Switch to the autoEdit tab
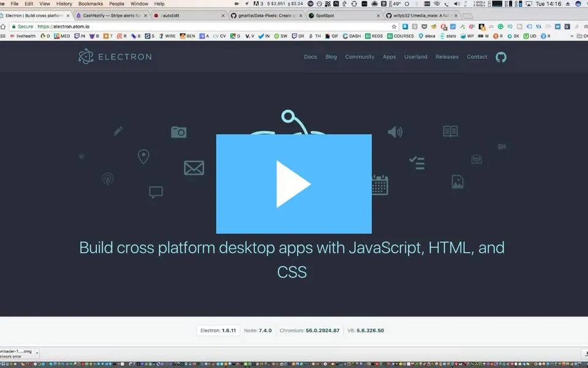Image resolution: width=588 pixels, height=368 pixels. [x=189, y=16]
